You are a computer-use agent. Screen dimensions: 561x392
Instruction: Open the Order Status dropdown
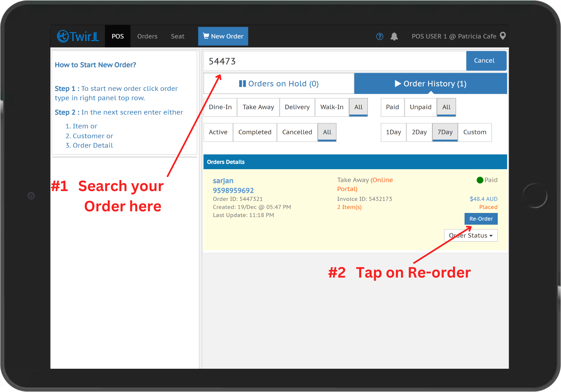471,235
